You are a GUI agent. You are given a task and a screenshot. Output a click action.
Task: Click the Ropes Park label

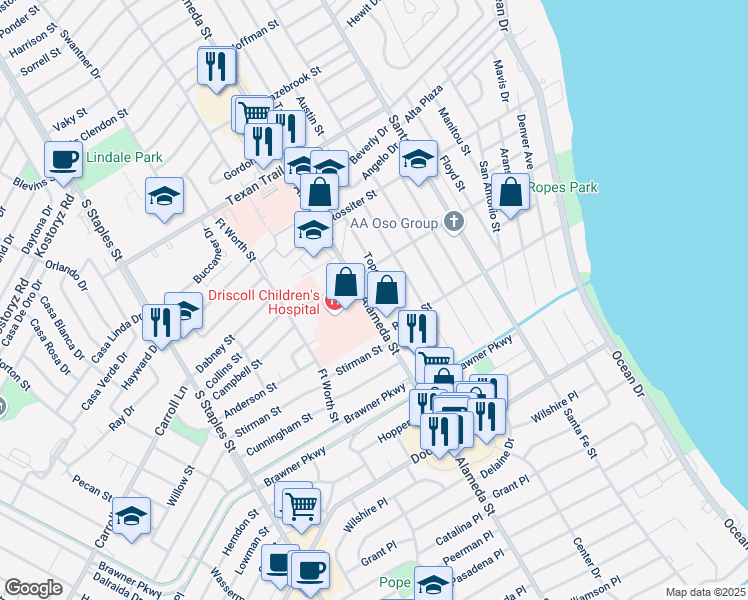563,187
